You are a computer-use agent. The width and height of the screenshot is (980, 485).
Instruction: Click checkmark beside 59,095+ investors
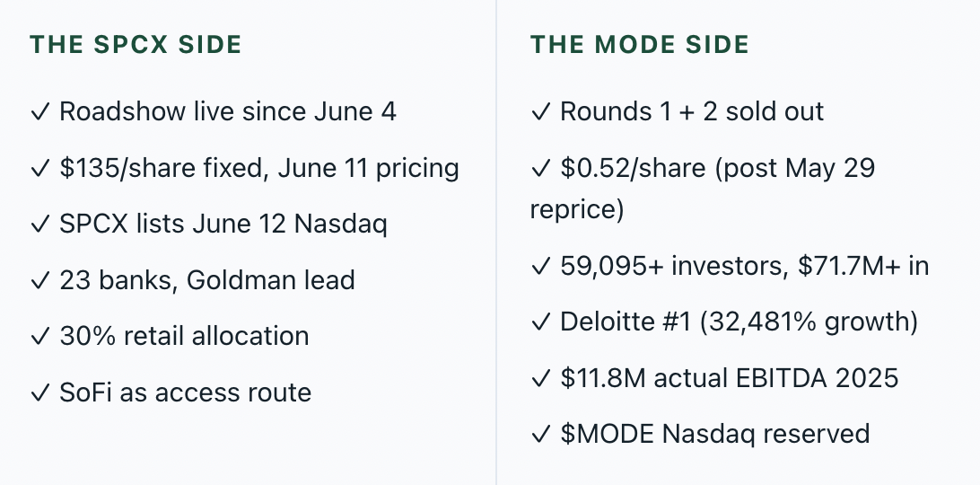540,266
